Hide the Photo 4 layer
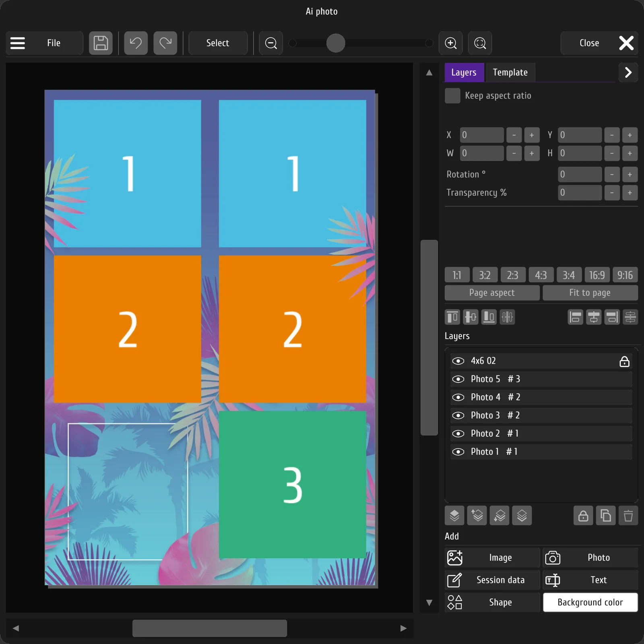Screen dimensions: 644x644 click(x=458, y=397)
